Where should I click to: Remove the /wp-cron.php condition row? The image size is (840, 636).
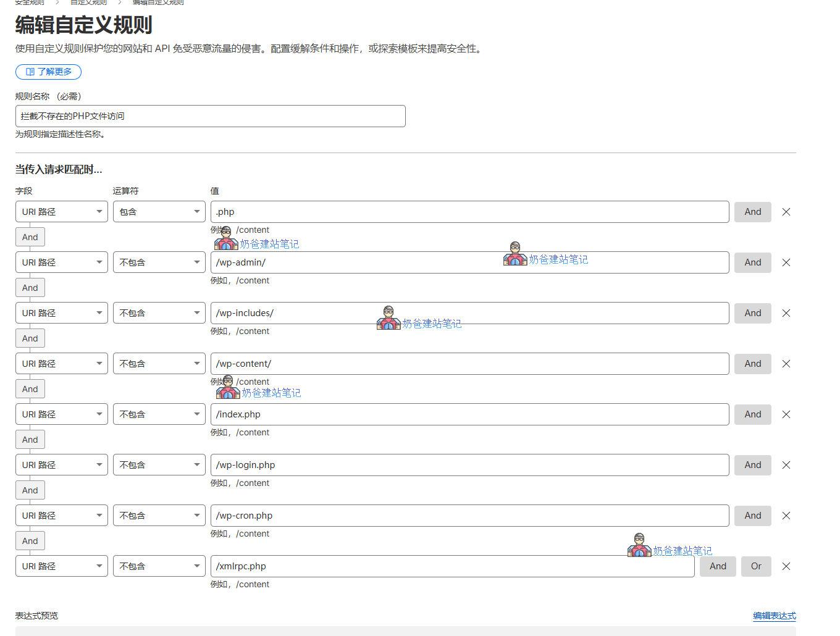786,516
